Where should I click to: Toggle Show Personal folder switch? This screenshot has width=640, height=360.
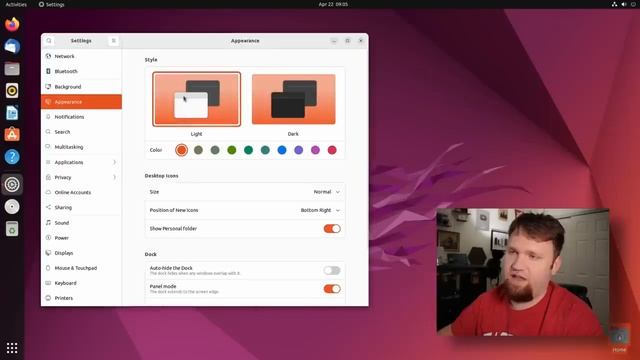click(332, 229)
